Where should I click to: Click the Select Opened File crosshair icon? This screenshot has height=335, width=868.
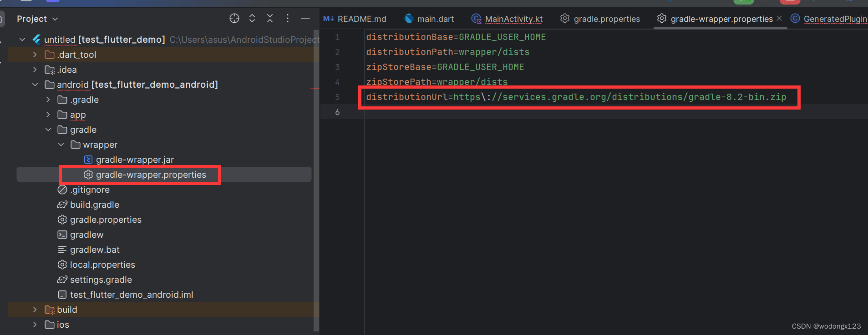(x=234, y=18)
